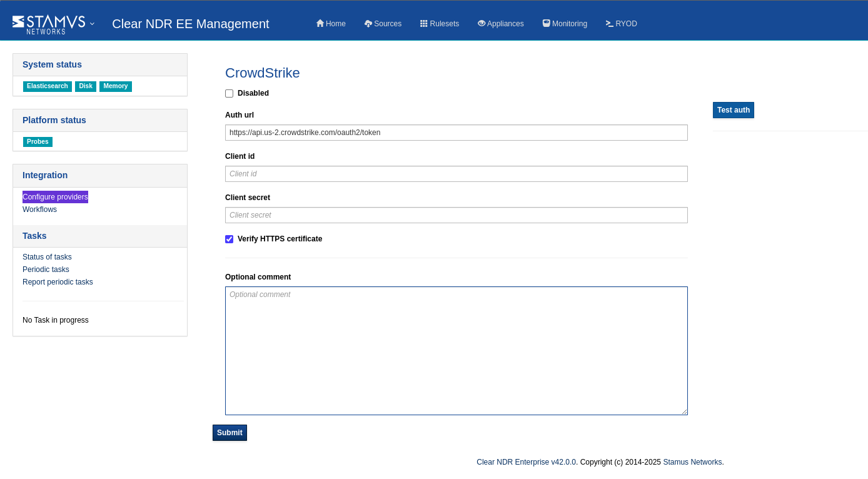Click the RYOD terminal prompt icon
This screenshot has height=479, width=868.
[609, 24]
